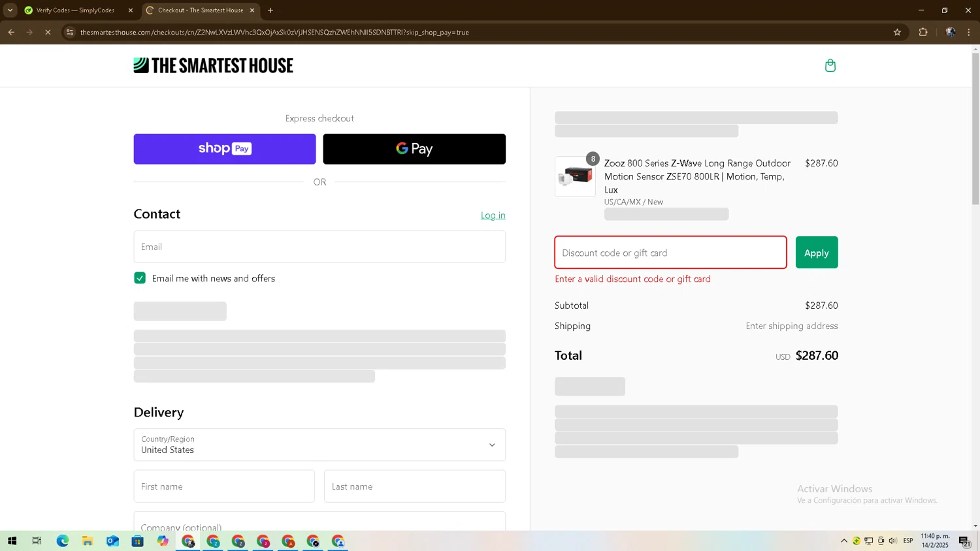Screen dimensions: 980x551
Task: Open Microsoft Store from taskbar
Action: click(137, 541)
